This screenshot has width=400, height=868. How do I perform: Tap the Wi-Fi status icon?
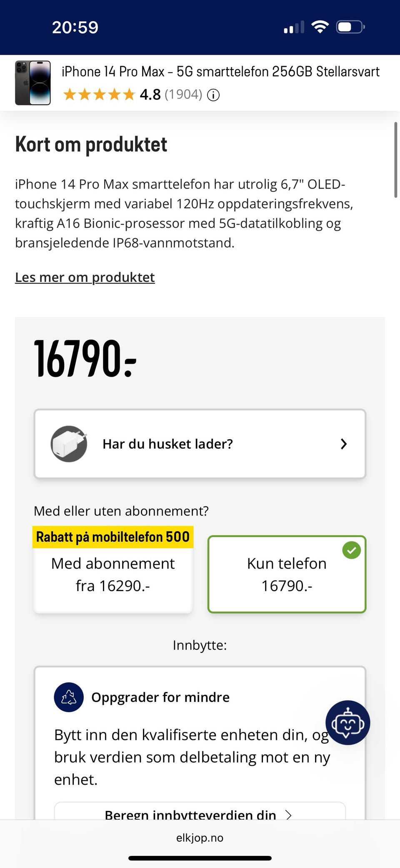tap(320, 27)
